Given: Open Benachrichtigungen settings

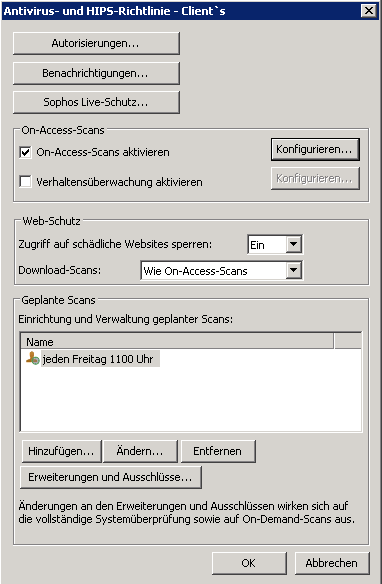Looking at the screenshot, I should (96, 73).
